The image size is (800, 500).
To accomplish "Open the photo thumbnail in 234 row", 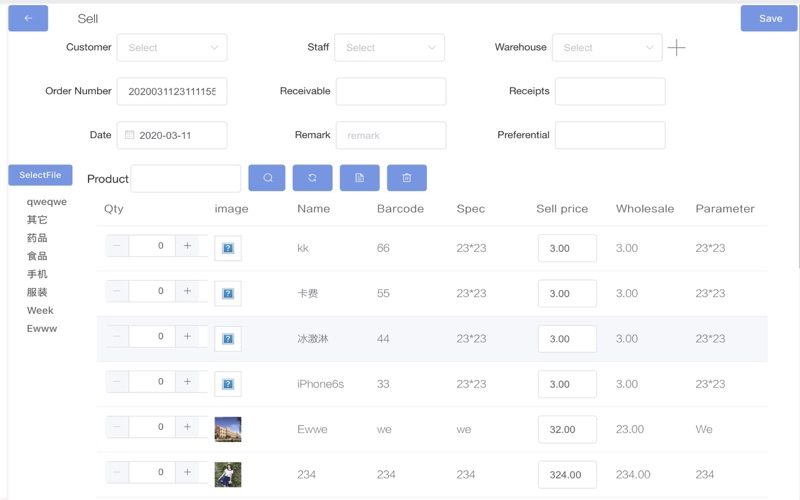I will click(228, 474).
